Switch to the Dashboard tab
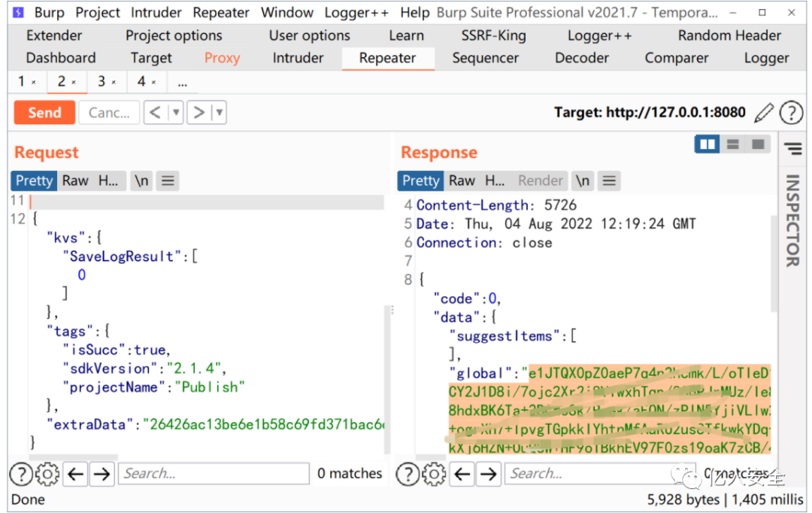The image size is (812, 513). click(x=61, y=58)
